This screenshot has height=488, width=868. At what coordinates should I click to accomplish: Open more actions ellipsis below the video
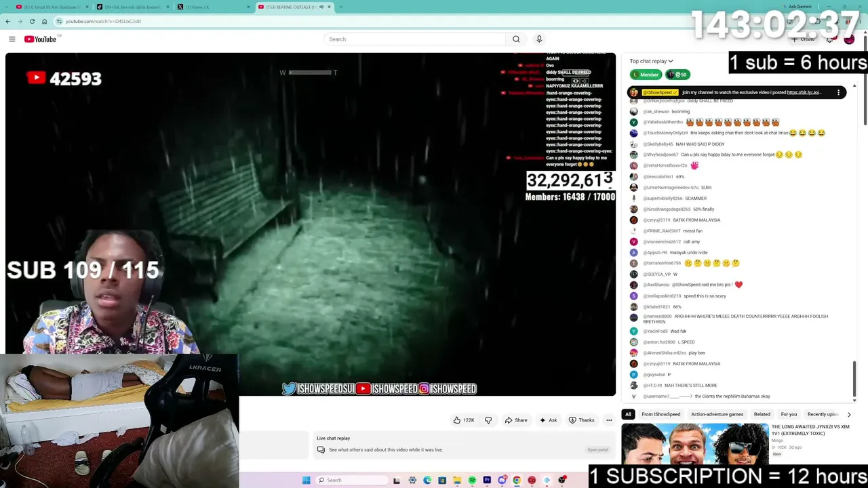tap(609, 420)
